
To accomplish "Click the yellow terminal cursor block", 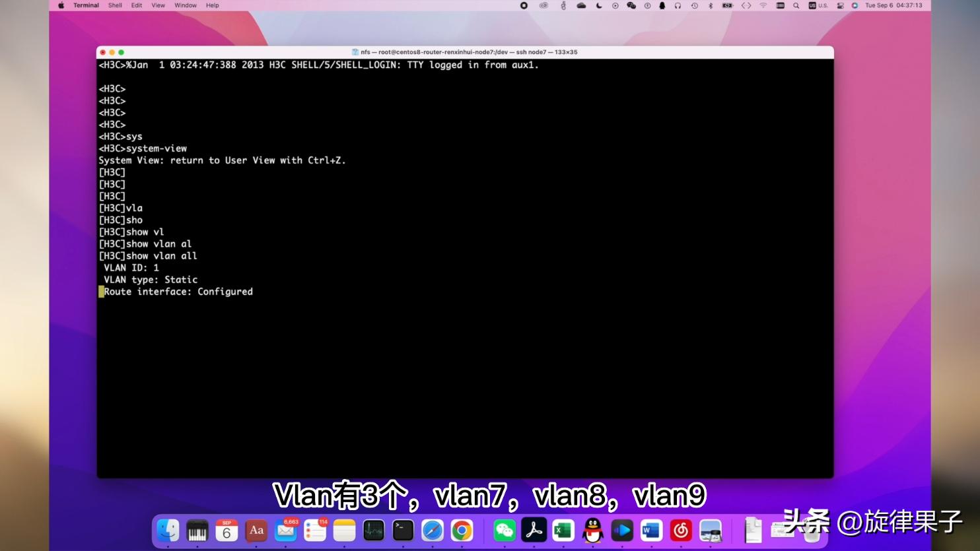I will [101, 291].
